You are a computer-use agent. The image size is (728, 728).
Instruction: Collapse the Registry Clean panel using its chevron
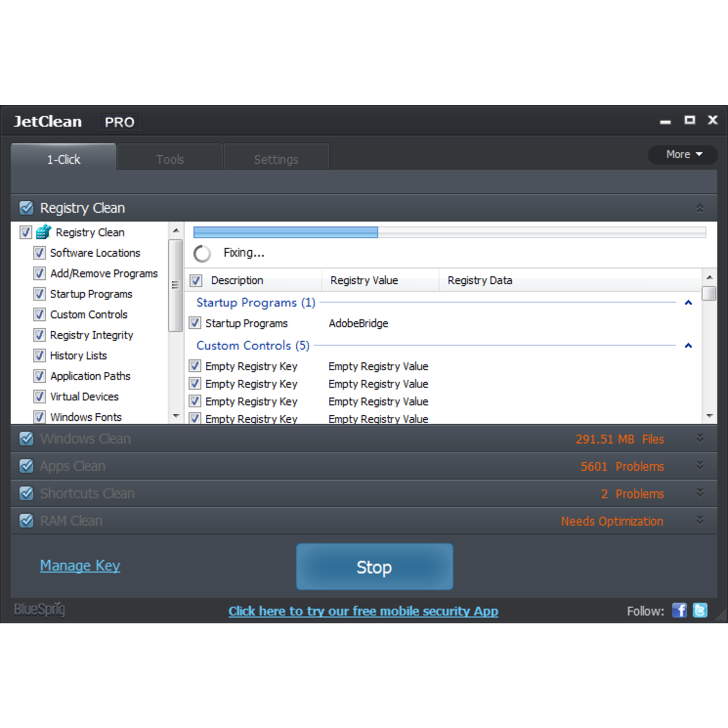700,208
